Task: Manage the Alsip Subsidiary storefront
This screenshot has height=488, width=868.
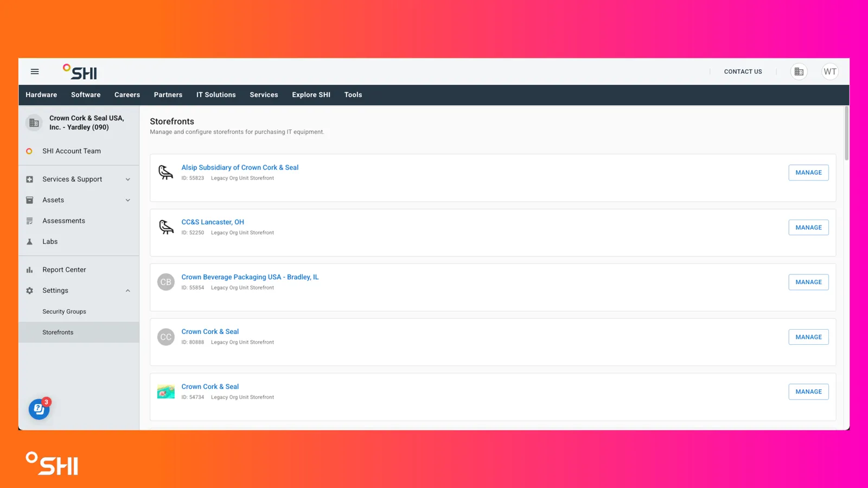Action: click(808, 172)
